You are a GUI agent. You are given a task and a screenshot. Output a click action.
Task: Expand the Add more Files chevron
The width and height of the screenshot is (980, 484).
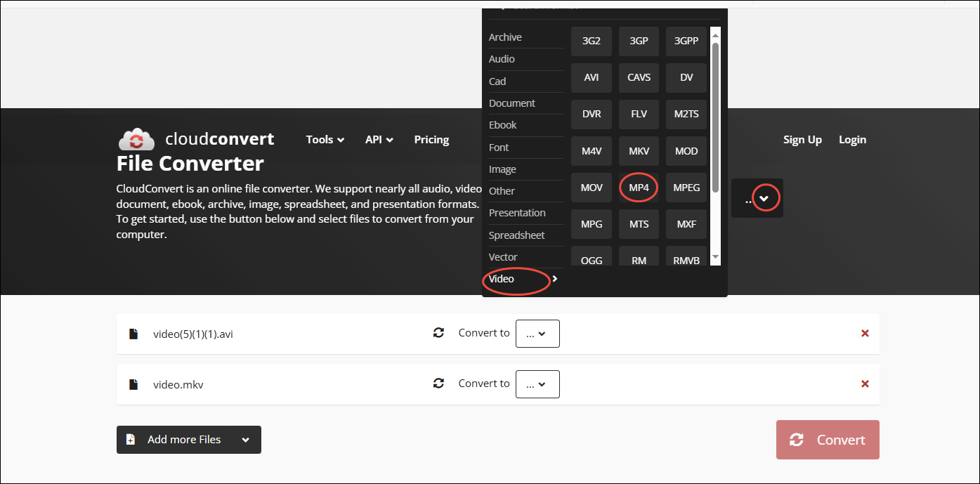pyautogui.click(x=245, y=440)
